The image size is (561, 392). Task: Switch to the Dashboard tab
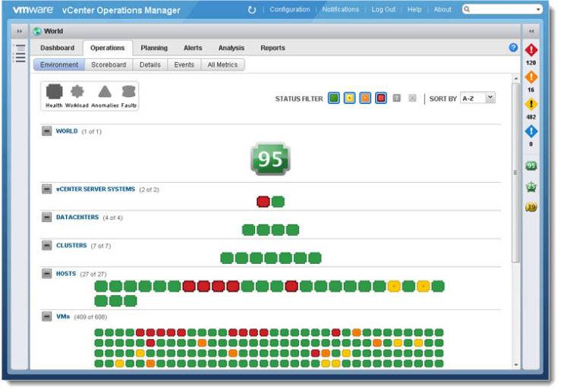coord(57,48)
